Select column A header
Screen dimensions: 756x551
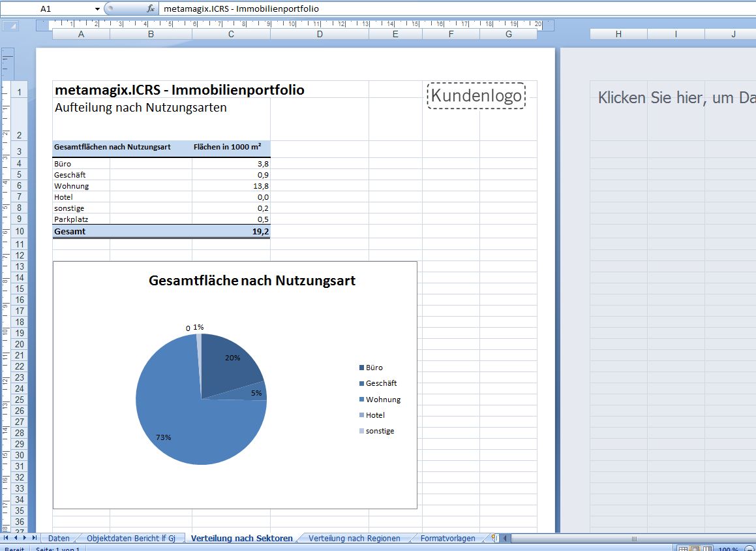click(81, 34)
